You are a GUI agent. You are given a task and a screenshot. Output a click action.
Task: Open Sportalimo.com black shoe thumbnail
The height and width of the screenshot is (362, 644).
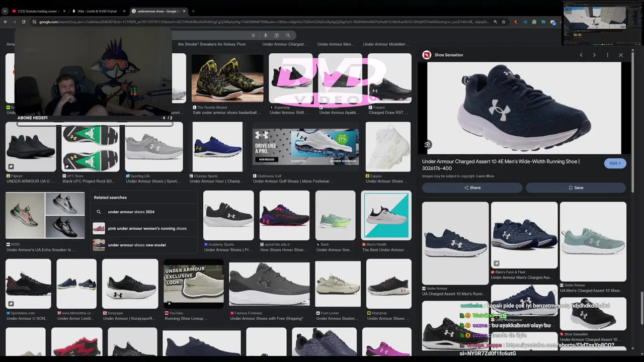[28, 284]
